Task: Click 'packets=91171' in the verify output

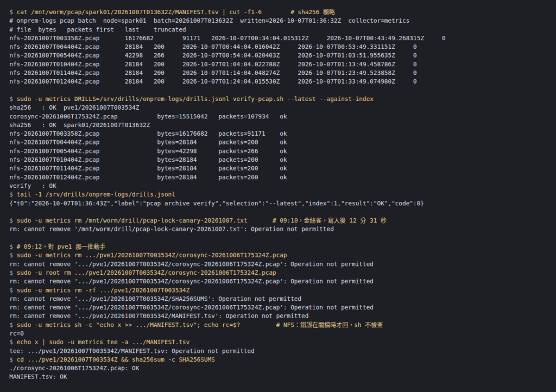Action: point(242,134)
